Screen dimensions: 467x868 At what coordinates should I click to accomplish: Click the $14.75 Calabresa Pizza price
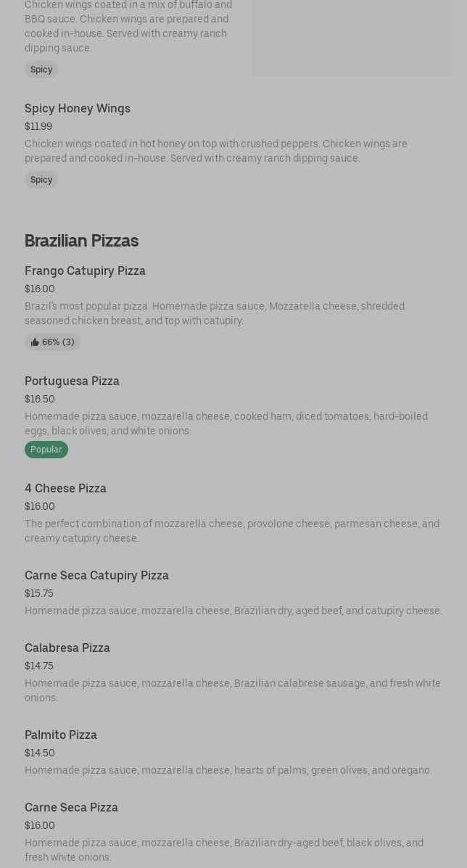[39, 666]
